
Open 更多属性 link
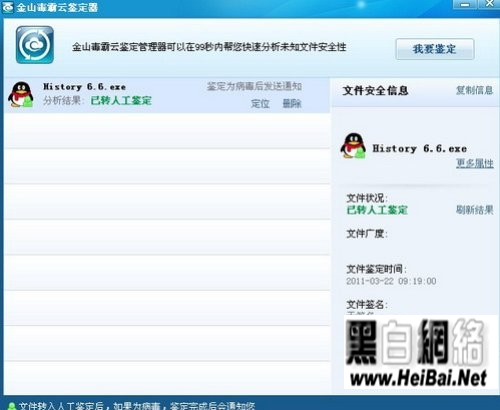click(x=475, y=163)
